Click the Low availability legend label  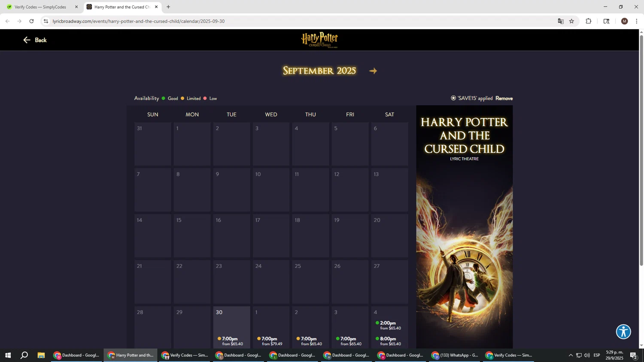click(x=213, y=99)
